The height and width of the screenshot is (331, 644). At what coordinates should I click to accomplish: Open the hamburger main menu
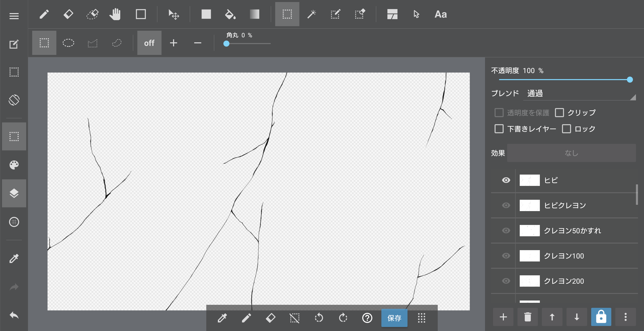point(14,16)
